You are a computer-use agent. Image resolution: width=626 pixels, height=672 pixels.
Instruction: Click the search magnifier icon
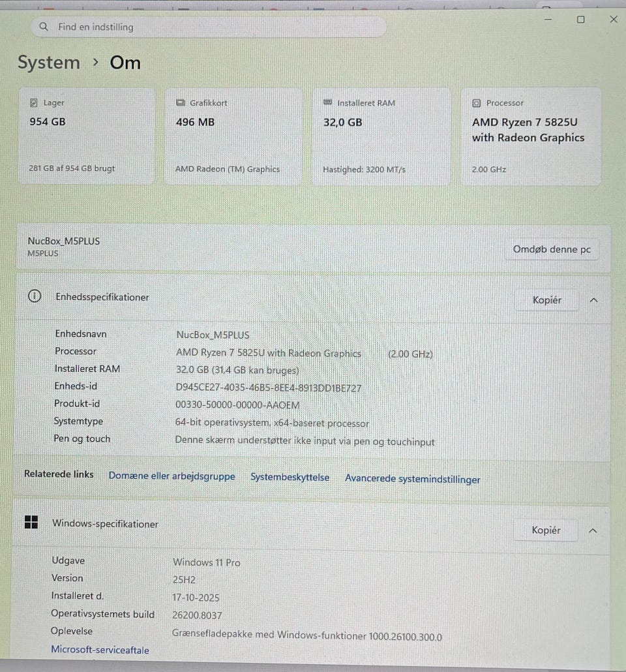pyautogui.click(x=44, y=27)
